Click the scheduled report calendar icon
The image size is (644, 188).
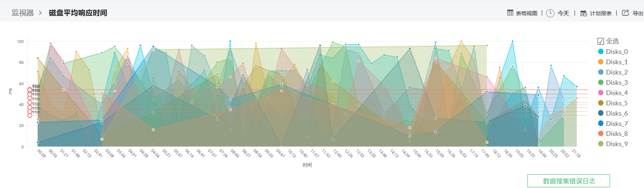[x=583, y=13]
